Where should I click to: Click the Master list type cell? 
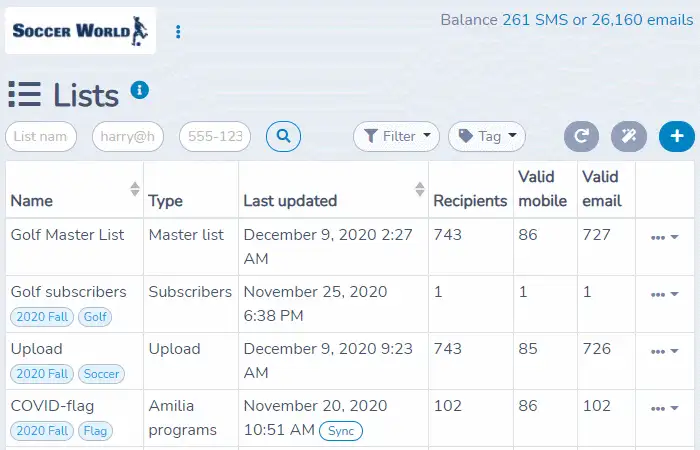pyautogui.click(x=186, y=235)
